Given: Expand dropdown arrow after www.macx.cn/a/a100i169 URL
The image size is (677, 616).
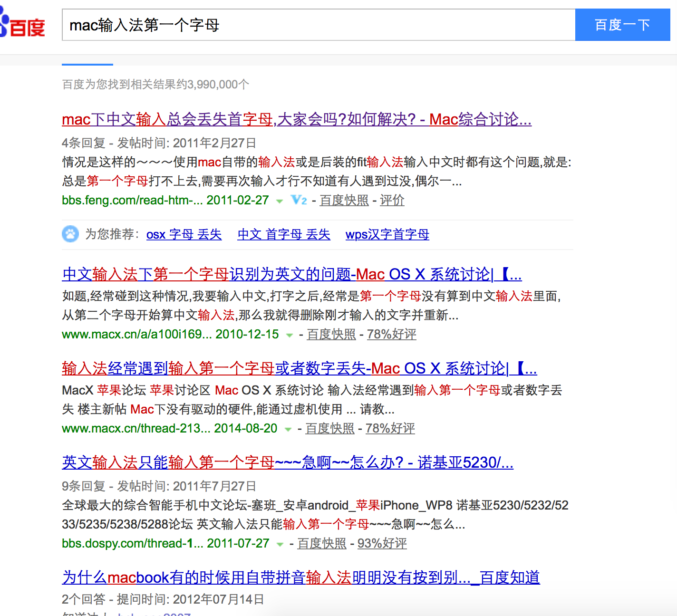Looking at the screenshot, I should point(289,335).
